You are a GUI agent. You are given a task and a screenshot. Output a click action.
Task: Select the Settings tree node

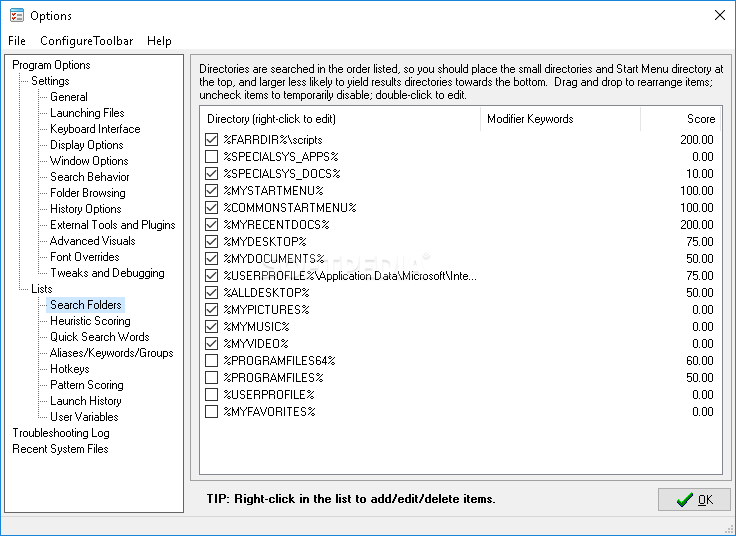pos(50,81)
